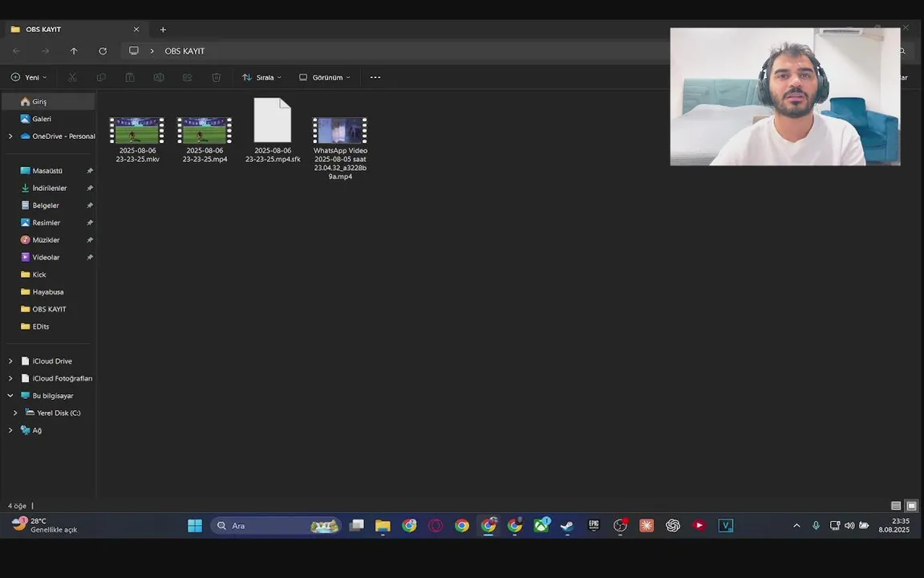Open the Görünüm view dropdown
This screenshot has height=578, width=924.
click(x=325, y=77)
